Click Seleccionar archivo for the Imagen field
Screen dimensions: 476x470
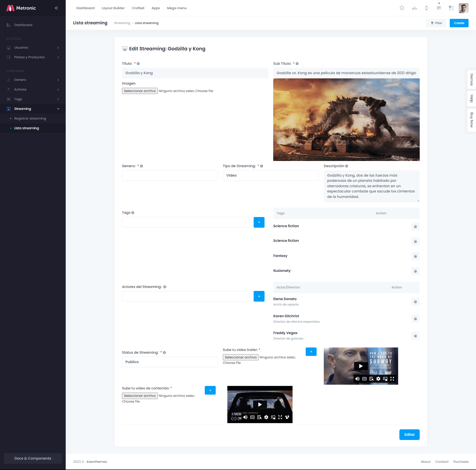tap(140, 91)
